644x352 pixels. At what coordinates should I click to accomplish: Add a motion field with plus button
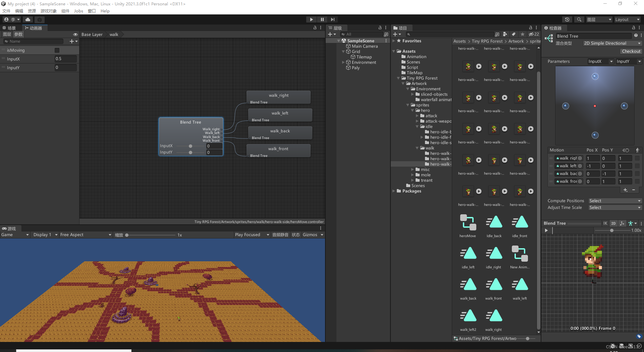click(x=626, y=190)
